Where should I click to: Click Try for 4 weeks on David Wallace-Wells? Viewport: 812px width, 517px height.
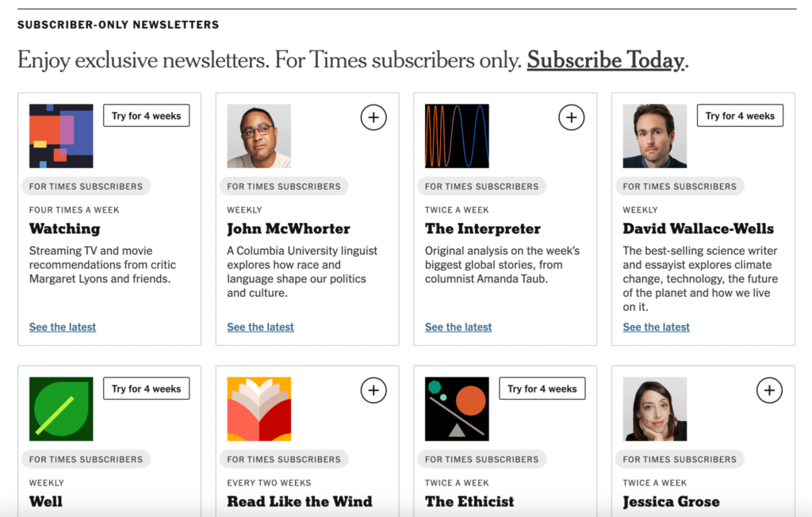[x=740, y=115]
